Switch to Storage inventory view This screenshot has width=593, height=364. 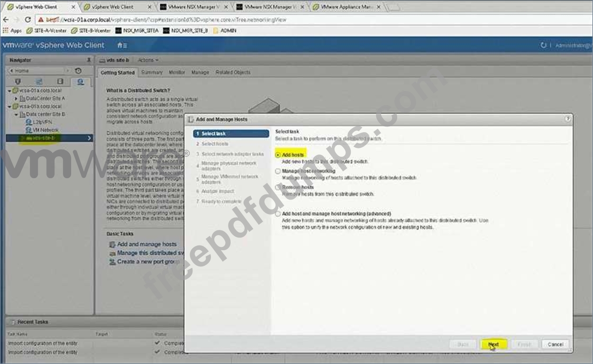(60, 82)
